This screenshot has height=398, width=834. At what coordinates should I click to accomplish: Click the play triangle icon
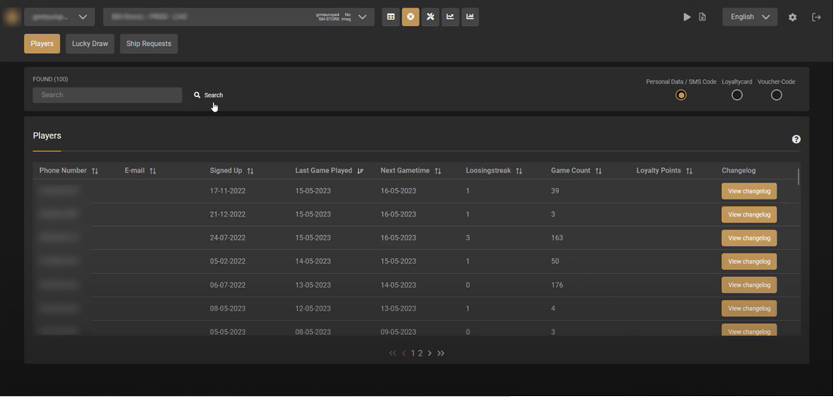click(687, 17)
